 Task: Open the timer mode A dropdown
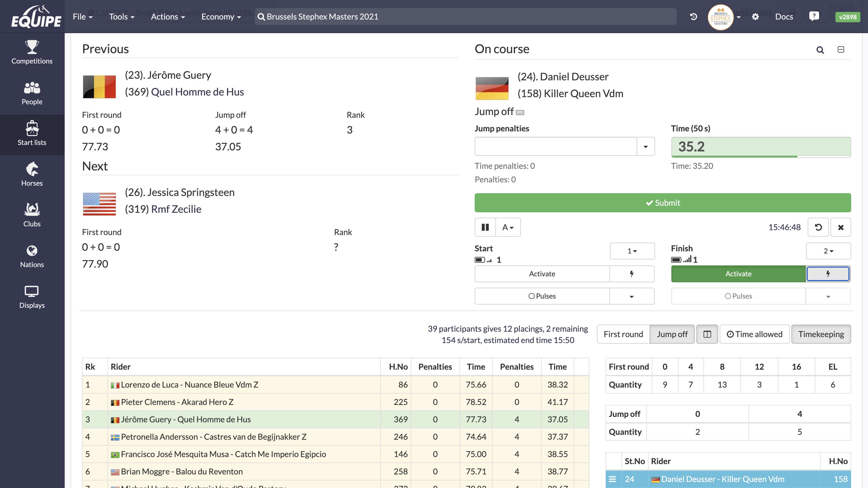point(508,227)
